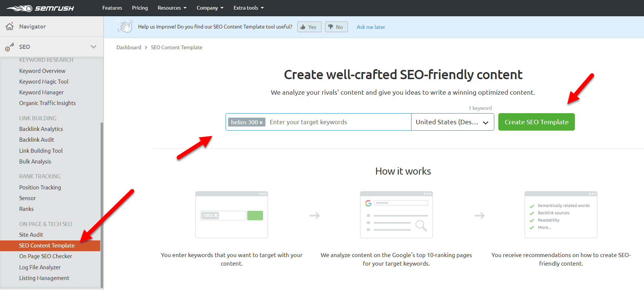
Task: Open the Extra tools dropdown menu
Action: (x=248, y=8)
